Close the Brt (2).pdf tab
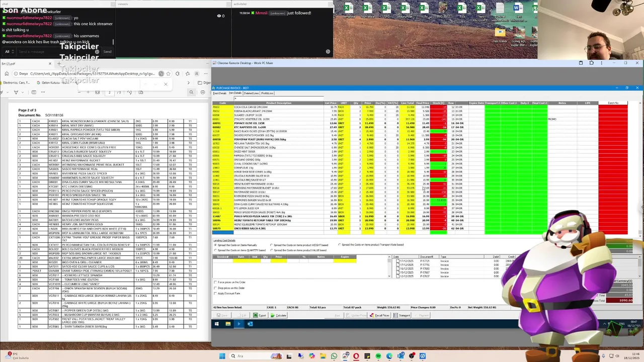 50,63
